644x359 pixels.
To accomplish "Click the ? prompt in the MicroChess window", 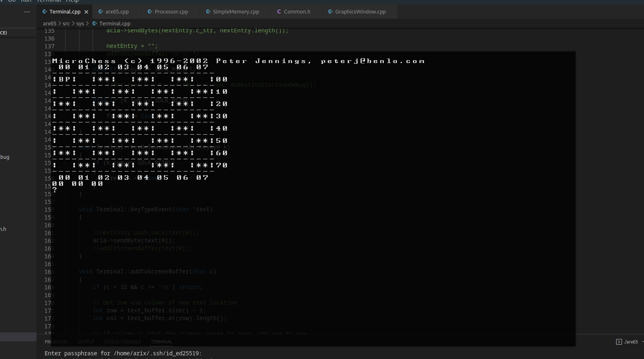I will pos(54,190).
